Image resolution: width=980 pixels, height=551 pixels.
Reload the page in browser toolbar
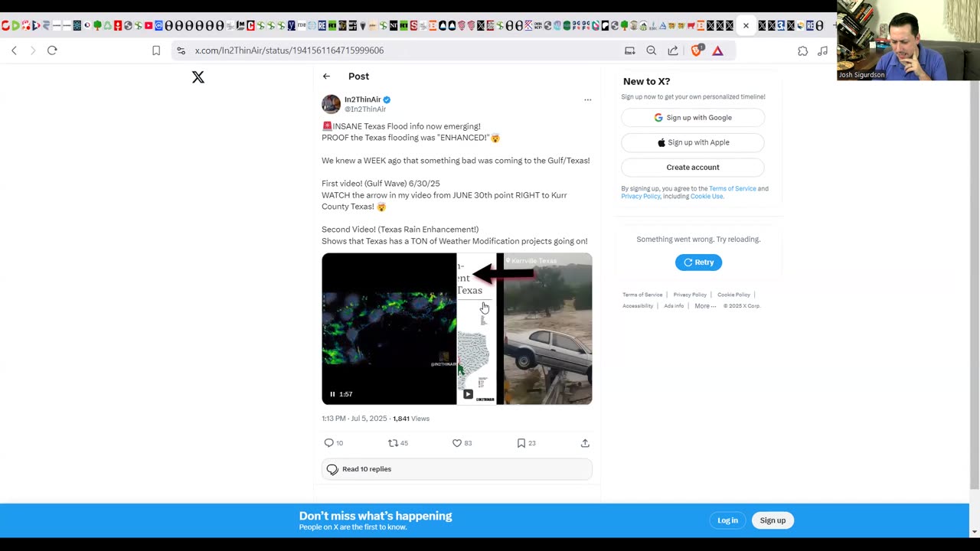(52, 51)
